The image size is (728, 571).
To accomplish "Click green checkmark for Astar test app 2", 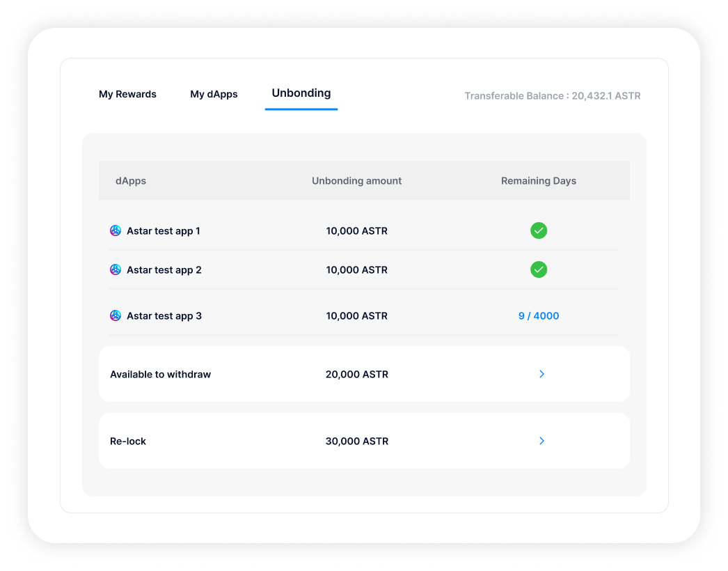I will click(x=538, y=269).
